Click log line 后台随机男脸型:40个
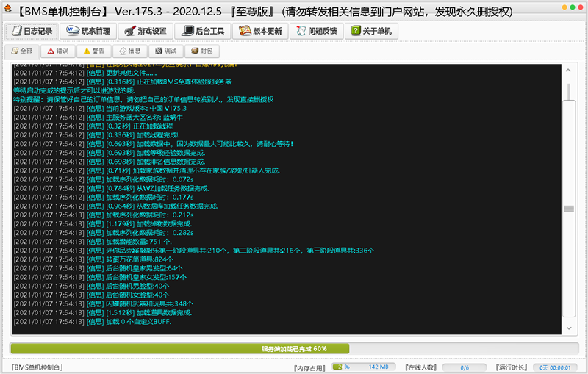Image resolution: width=588 pixels, height=374 pixels. [x=91, y=286]
